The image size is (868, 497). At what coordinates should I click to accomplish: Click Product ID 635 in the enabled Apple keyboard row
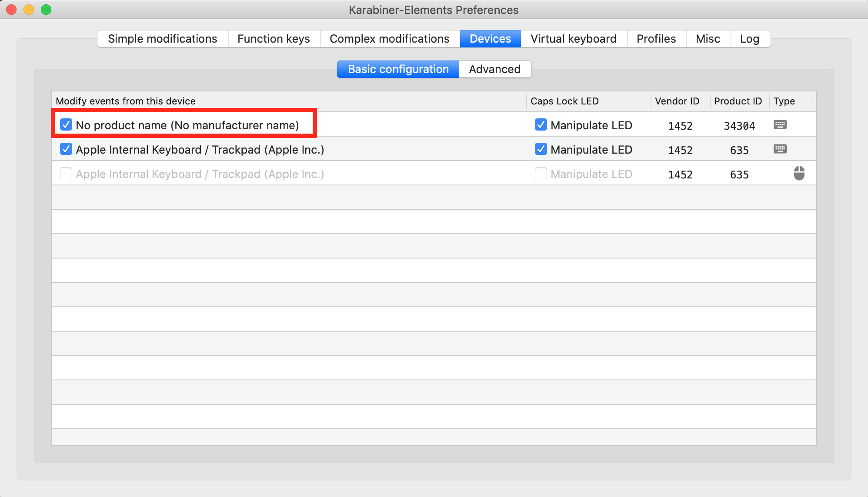coord(739,150)
